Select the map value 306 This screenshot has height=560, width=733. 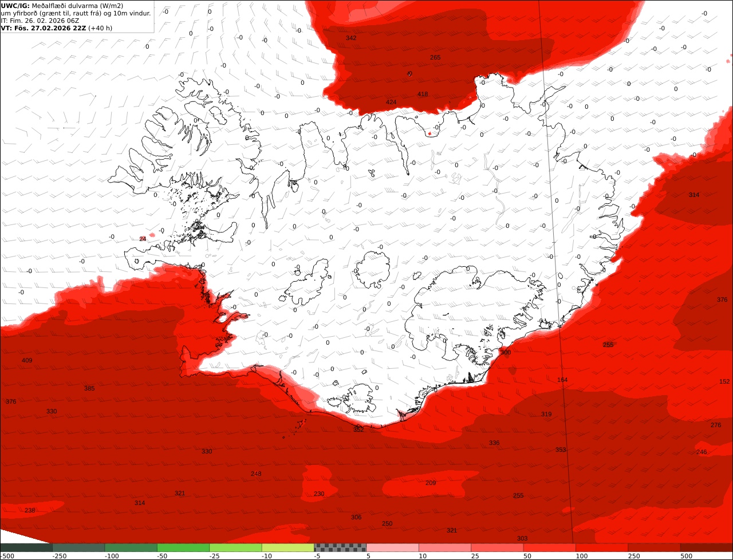tap(356, 517)
